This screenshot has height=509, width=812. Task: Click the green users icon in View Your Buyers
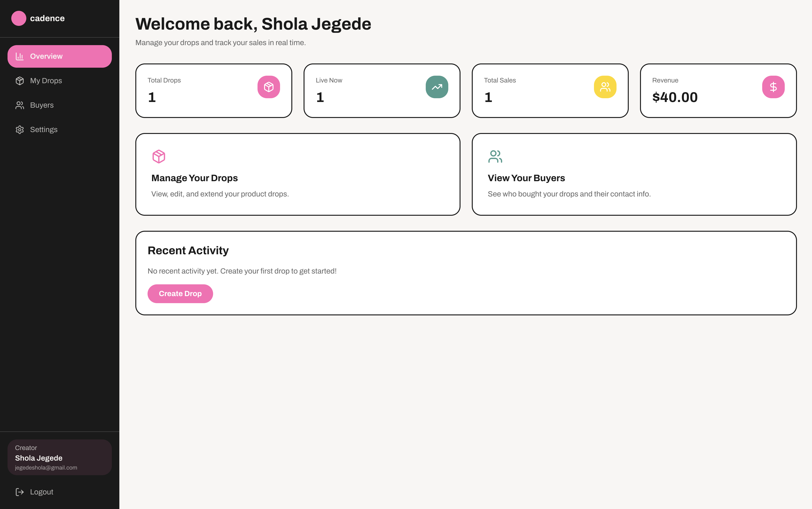coord(495,157)
